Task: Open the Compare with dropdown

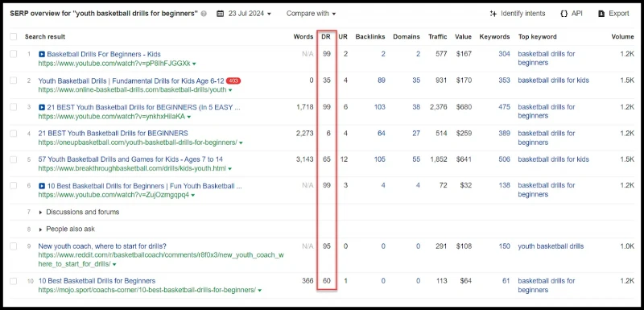Action: (x=311, y=14)
